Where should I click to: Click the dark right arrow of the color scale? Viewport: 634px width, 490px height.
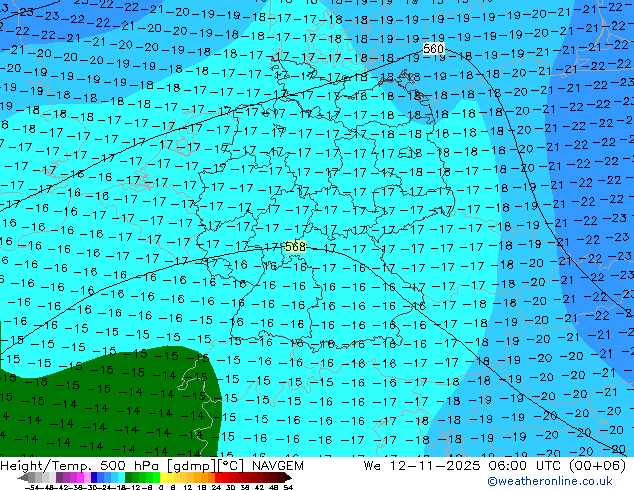(x=288, y=478)
